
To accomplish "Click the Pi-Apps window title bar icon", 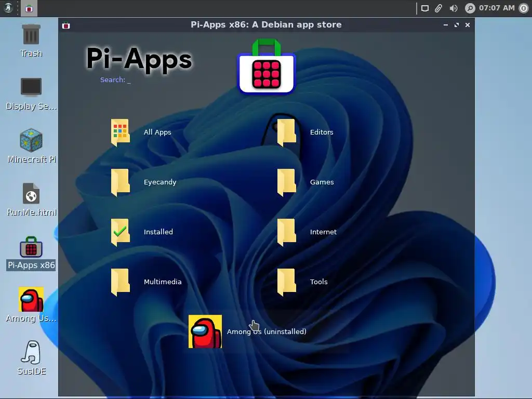I will [66, 25].
